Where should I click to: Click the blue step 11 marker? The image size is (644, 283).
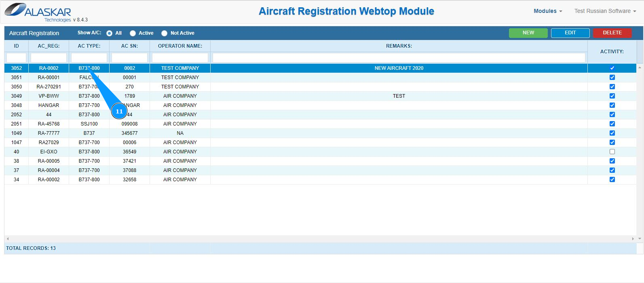coord(119,111)
